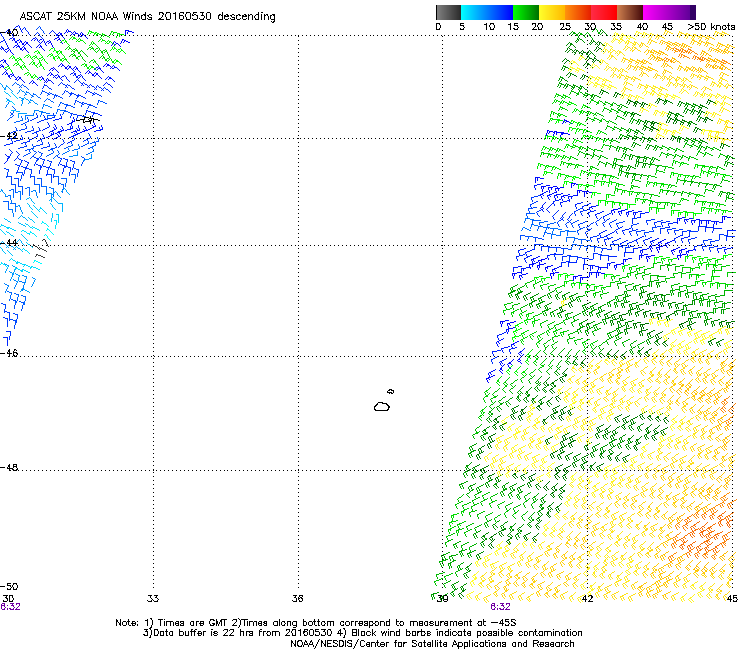Click the purple '6:32' time below longitude 30

tap(10, 607)
